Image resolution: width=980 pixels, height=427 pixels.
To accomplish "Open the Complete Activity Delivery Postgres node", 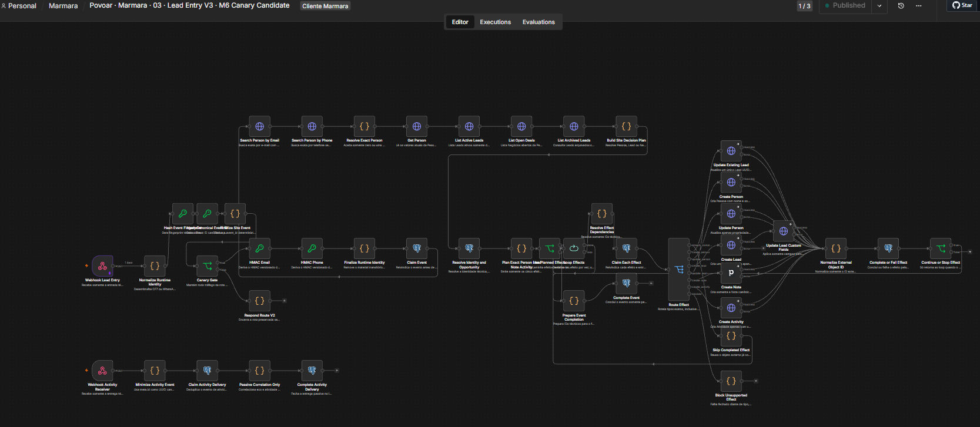I will (312, 371).
